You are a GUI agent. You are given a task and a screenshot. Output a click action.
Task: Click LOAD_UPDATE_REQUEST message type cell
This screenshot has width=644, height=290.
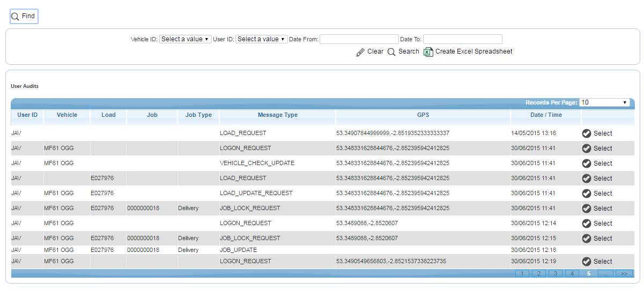[x=256, y=193]
